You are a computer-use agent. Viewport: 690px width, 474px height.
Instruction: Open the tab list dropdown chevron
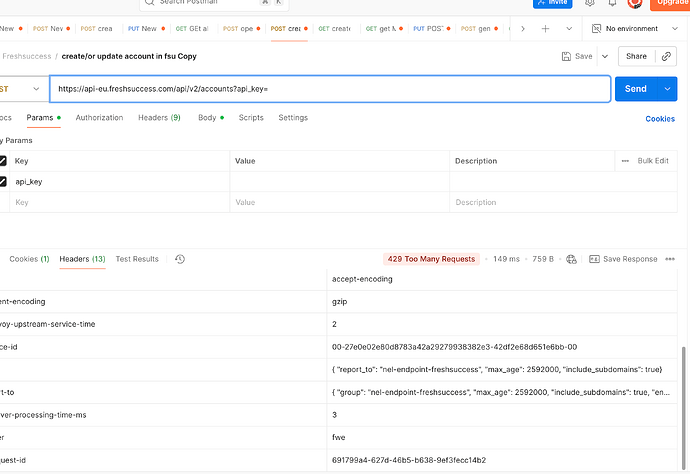(569, 29)
